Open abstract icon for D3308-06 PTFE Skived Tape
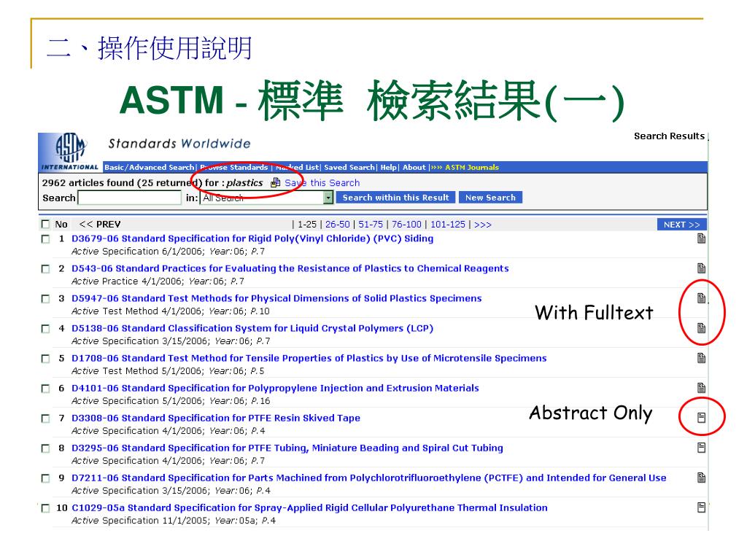747x560 pixels. [701, 418]
